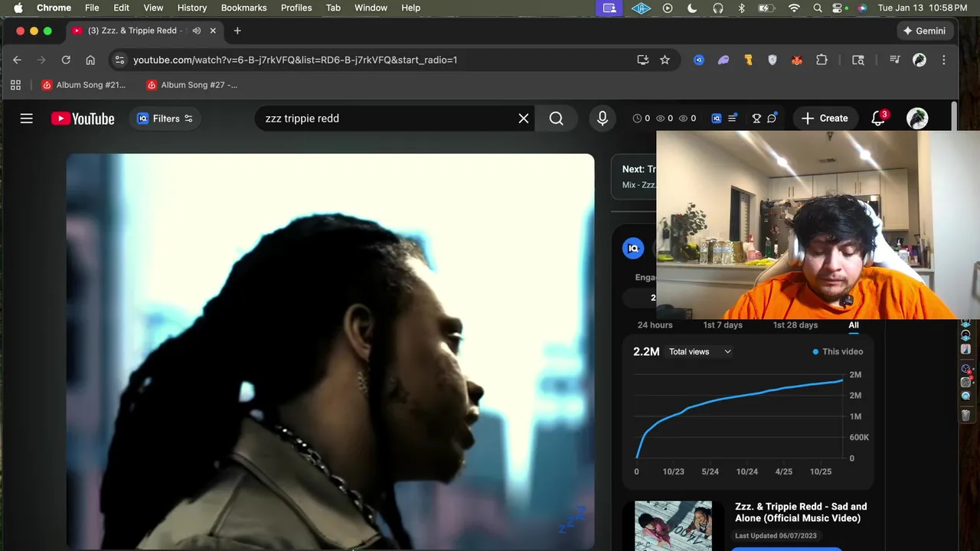
Task: Open the Chrome profile avatar
Action: pos(920,60)
